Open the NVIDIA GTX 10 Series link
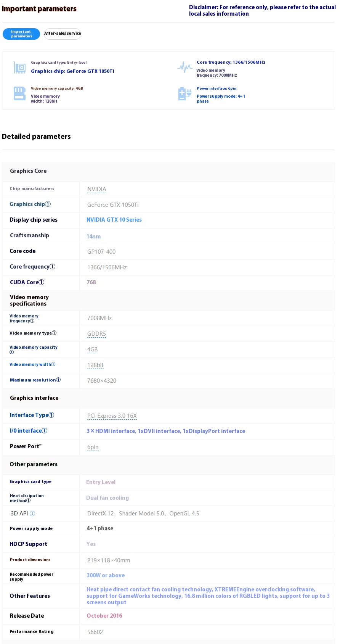The height and width of the screenshot is (644, 340). [x=114, y=220]
